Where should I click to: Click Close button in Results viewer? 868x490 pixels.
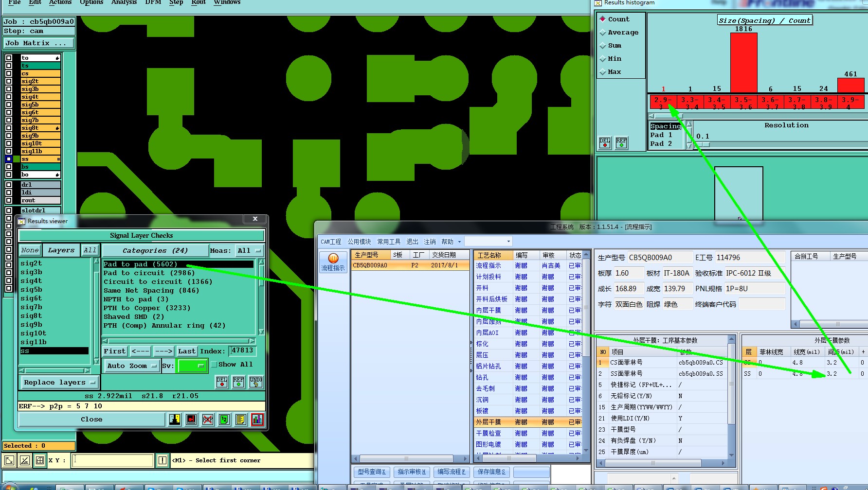click(91, 419)
